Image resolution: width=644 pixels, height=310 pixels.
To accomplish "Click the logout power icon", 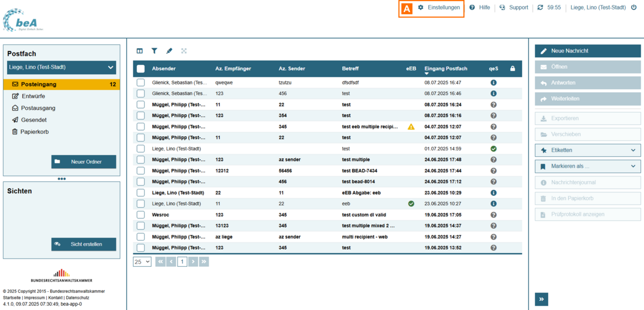I will coord(634,8).
